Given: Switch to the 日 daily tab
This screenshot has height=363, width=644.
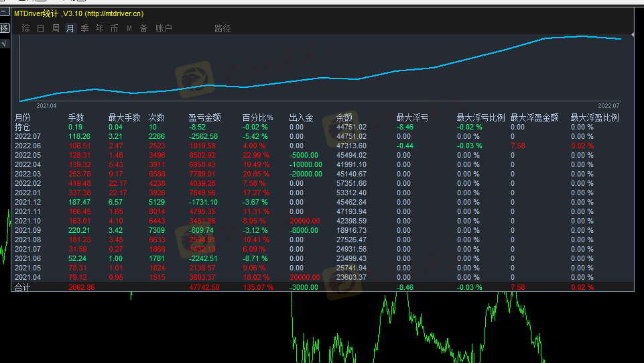Looking at the screenshot, I should (x=40, y=28).
